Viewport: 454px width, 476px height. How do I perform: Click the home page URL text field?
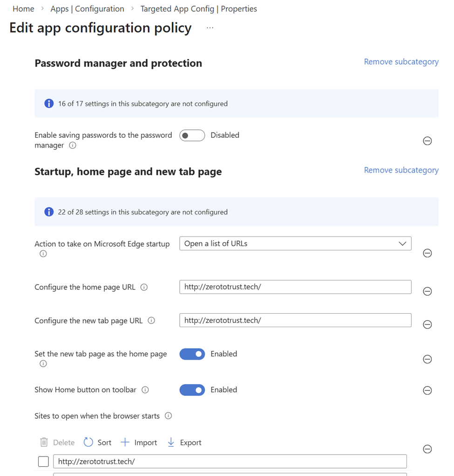tap(295, 287)
